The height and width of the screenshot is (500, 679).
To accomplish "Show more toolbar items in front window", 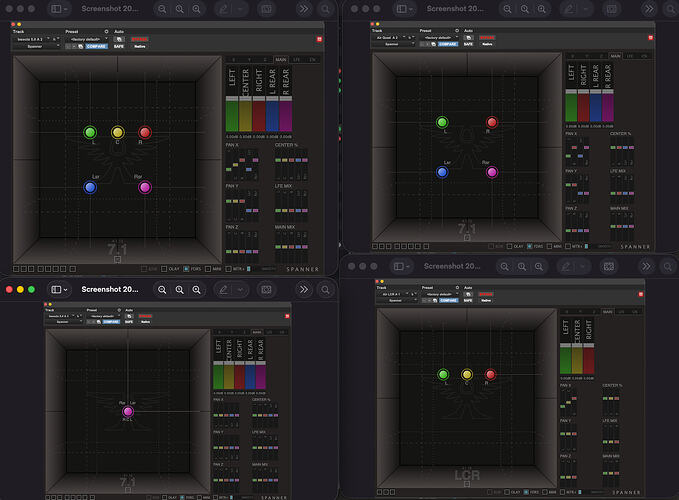I will click(304, 290).
